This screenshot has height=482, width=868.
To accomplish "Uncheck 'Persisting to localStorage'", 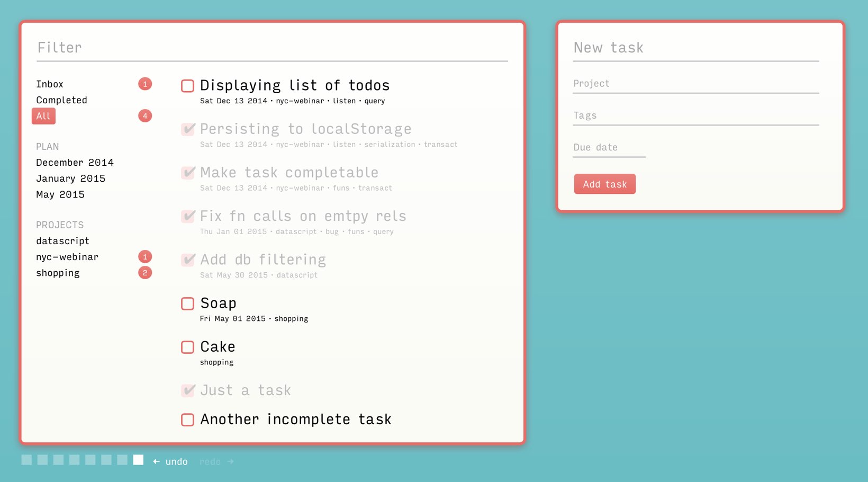I will pos(188,129).
